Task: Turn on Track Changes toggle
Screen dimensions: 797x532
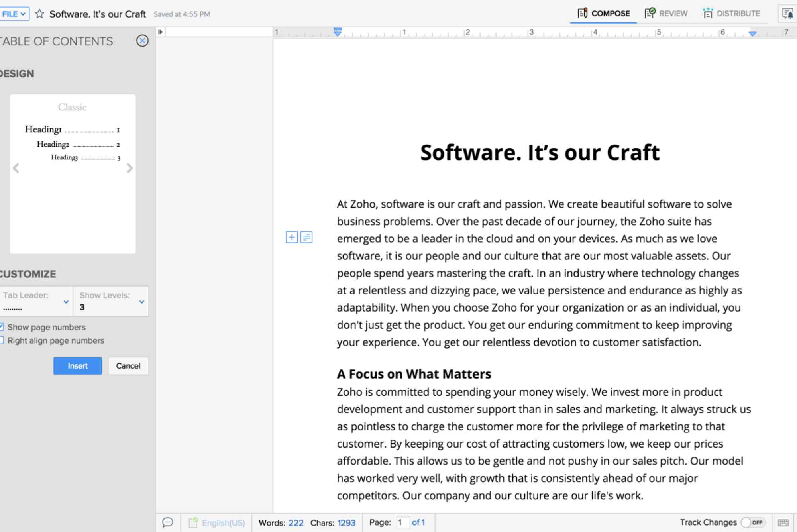Action: [x=752, y=522]
